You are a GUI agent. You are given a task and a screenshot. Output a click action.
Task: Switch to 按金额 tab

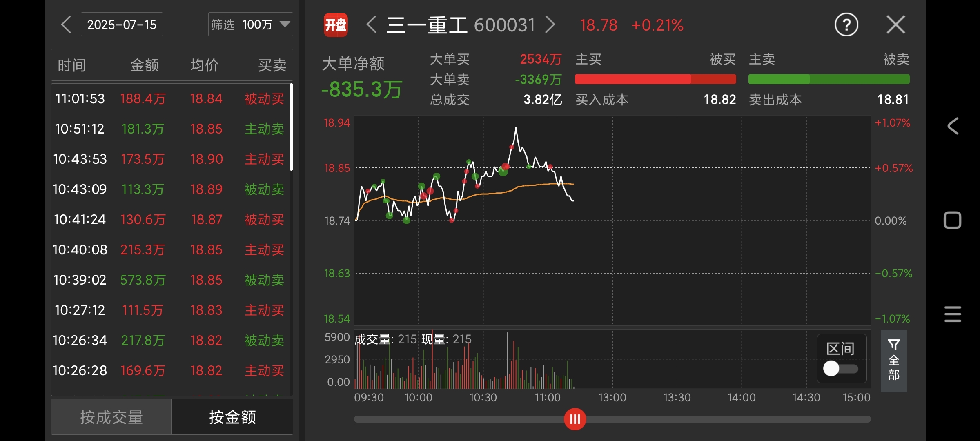(x=232, y=417)
